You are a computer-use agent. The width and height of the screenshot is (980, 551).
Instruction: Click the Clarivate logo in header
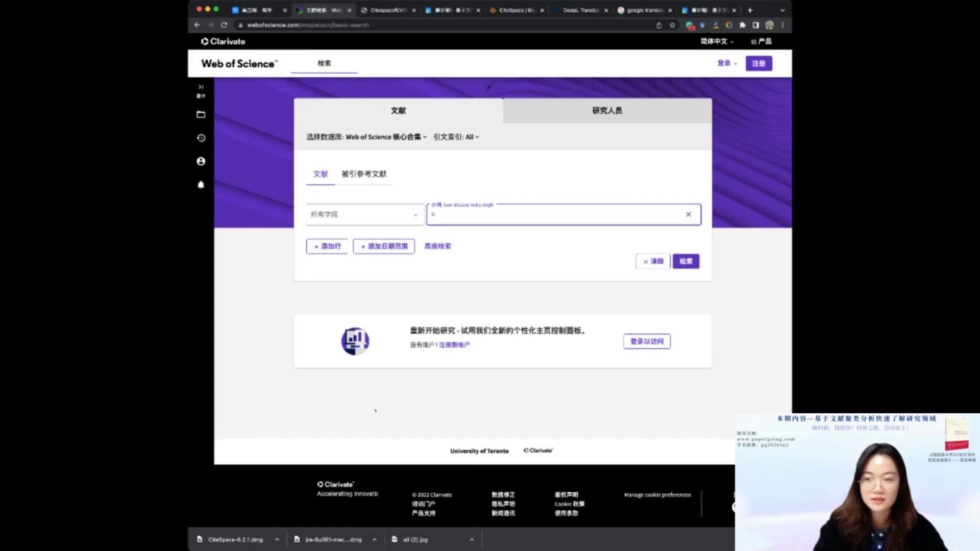223,41
